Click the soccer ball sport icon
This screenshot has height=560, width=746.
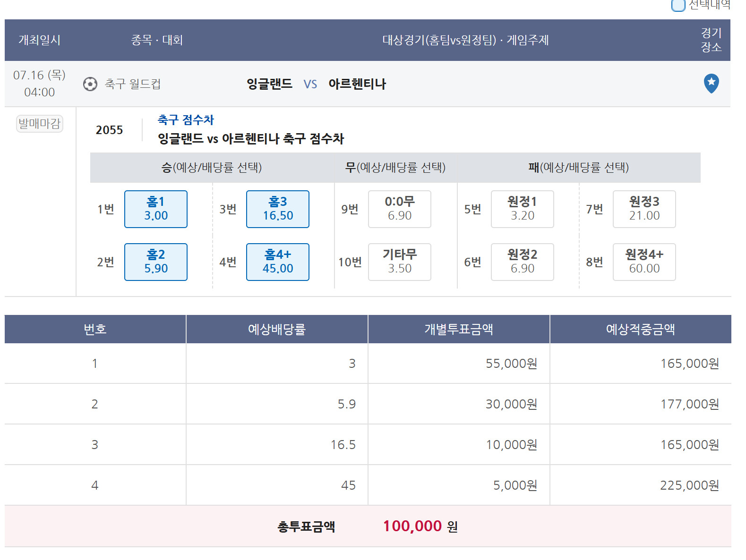click(x=90, y=84)
